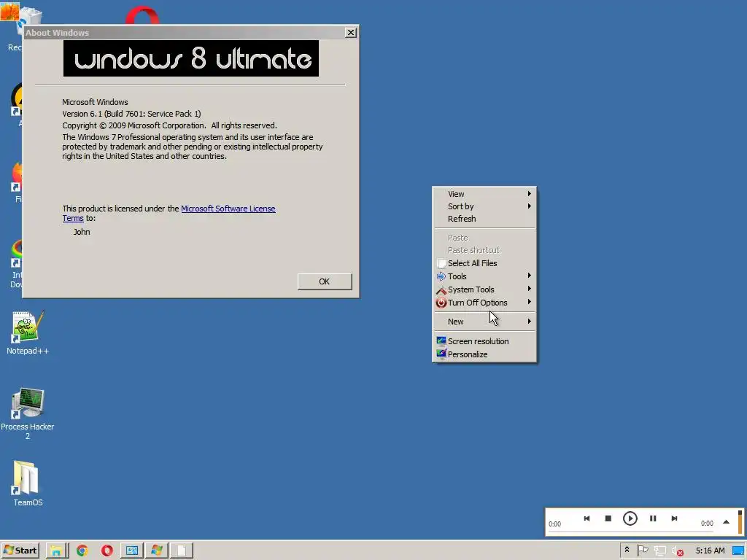Click the arrow next to Sort by
Image resolution: width=747 pixels, height=560 pixels.
pyautogui.click(x=530, y=206)
